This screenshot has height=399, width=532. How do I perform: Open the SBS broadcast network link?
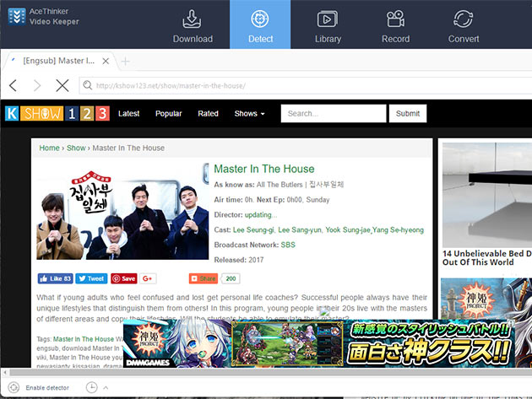pyautogui.click(x=288, y=245)
